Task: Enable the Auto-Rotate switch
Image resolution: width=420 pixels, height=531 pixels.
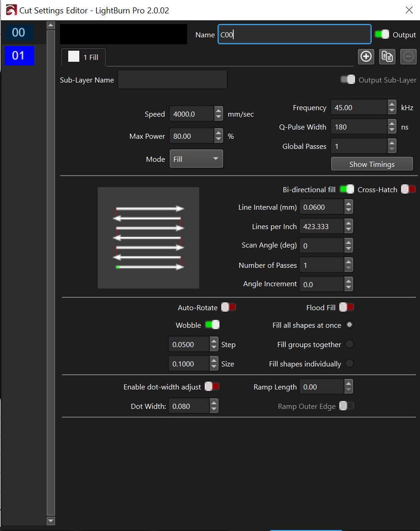Action: click(x=228, y=307)
